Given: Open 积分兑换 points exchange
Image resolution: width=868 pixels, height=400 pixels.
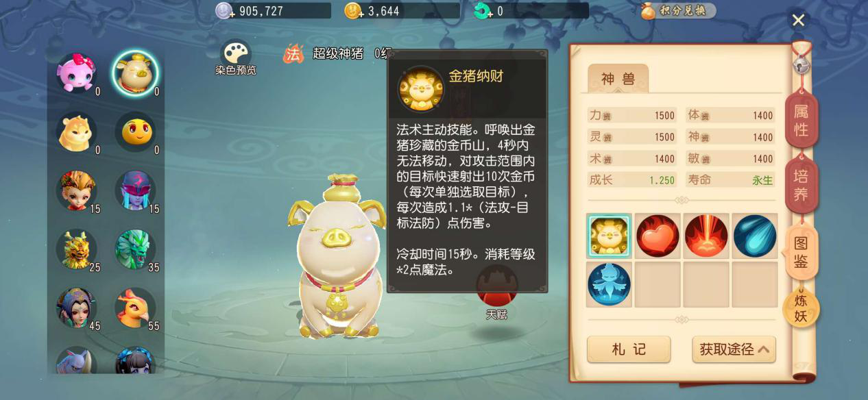Looking at the screenshot, I should [x=678, y=10].
